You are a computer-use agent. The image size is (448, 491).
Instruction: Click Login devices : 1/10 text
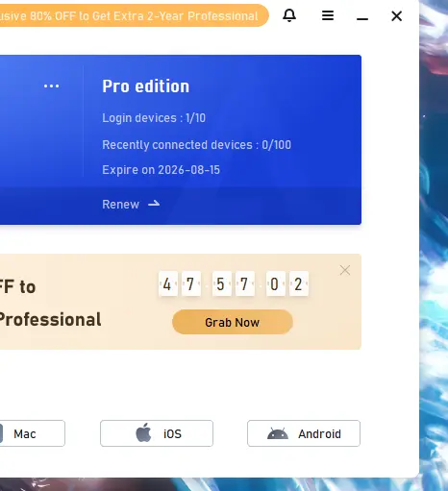coord(154,118)
